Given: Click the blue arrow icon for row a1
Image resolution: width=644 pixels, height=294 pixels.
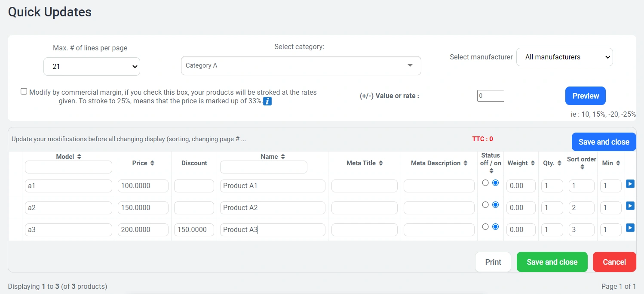Looking at the screenshot, I should [630, 184].
